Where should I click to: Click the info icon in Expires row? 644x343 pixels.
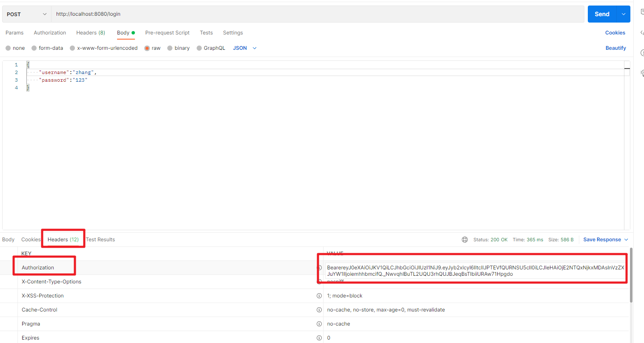tap(319, 338)
